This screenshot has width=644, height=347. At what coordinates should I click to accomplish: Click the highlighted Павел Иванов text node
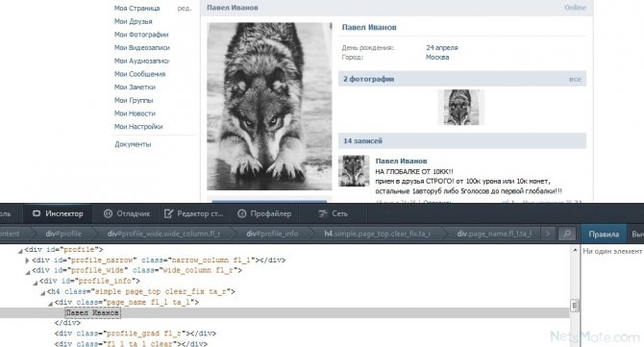coord(92,312)
